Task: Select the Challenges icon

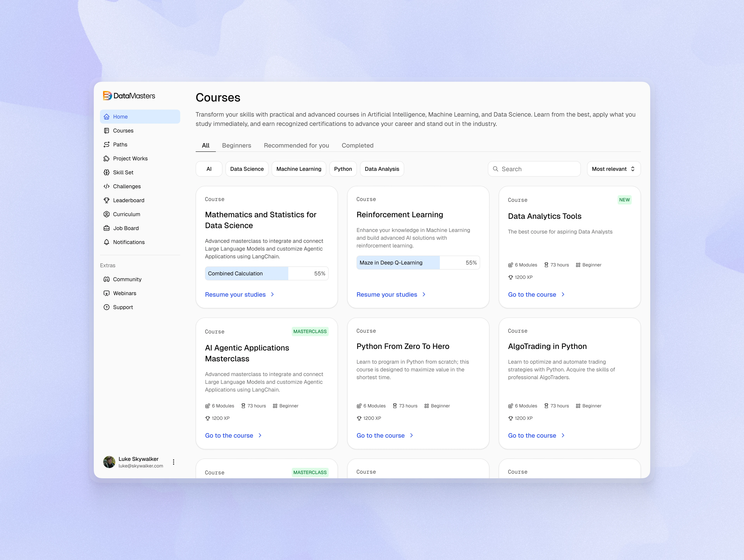Action: (107, 186)
